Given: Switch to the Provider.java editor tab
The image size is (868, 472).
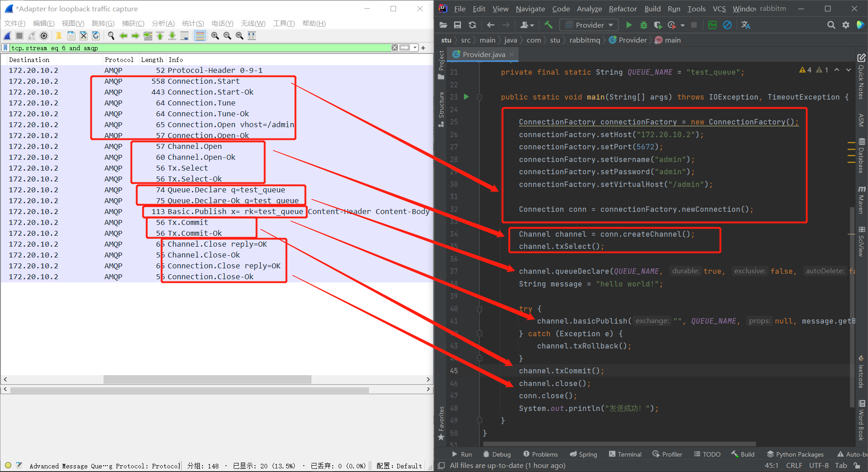Looking at the screenshot, I should coord(483,54).
